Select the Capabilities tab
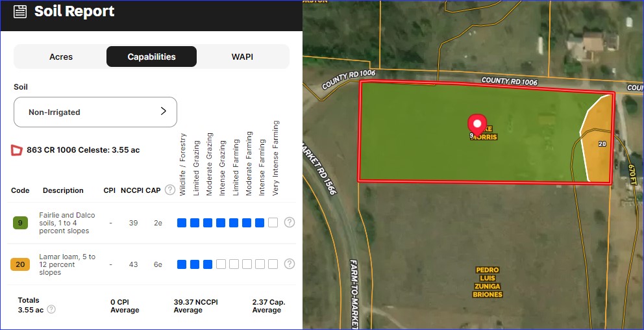The width and height of the screenshot is (644, 330). click(x=151, y=57)
